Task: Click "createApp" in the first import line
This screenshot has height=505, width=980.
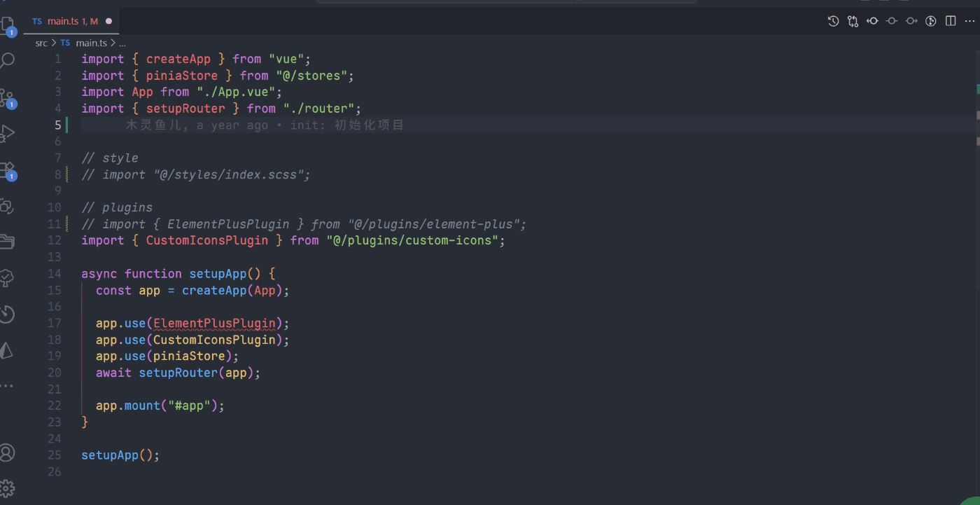Action: (178, 60)
